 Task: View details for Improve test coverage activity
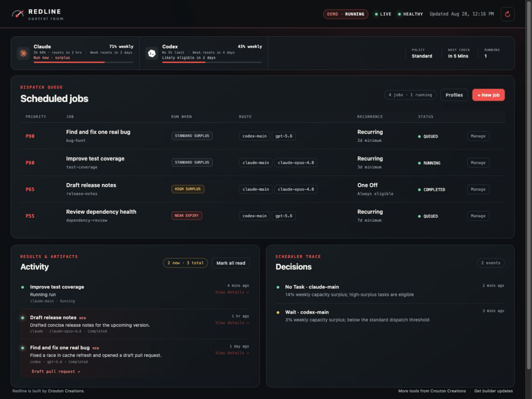pyautogui.click(x=232, y=292)
